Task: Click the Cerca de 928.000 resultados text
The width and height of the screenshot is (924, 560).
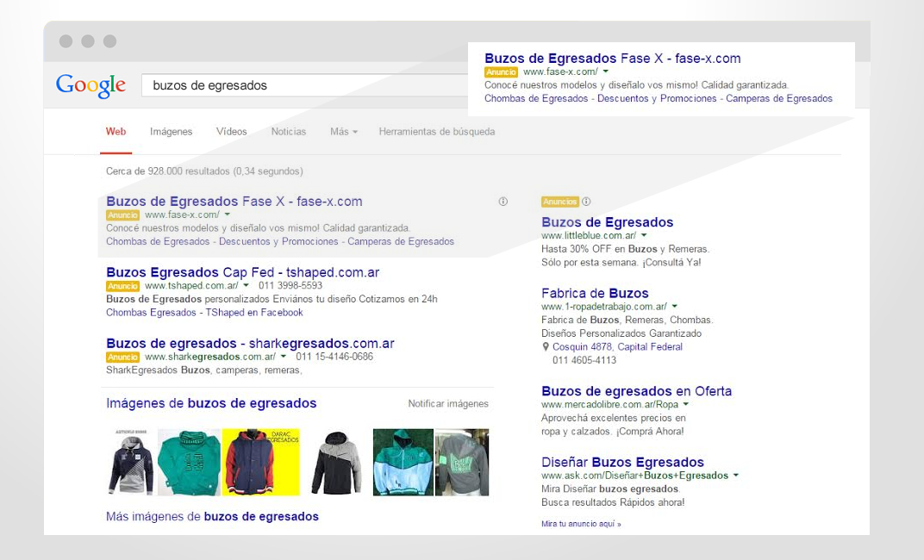Action: [204, 171]
